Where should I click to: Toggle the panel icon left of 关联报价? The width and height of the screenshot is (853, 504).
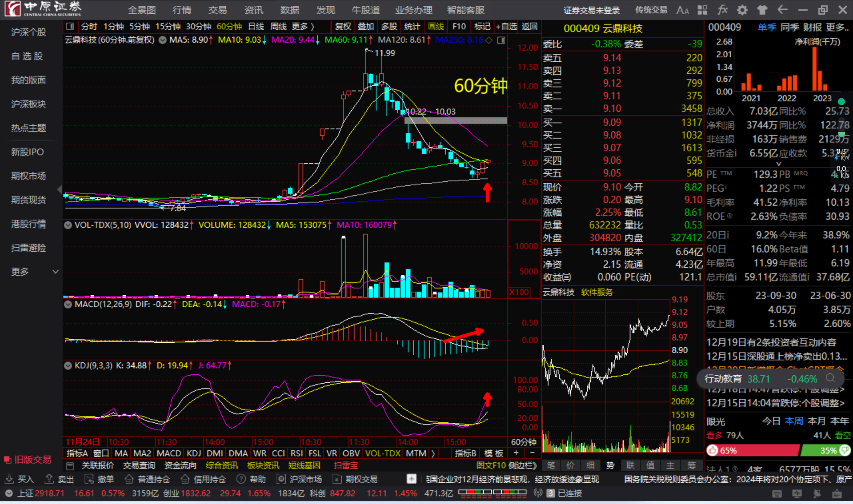70,465
